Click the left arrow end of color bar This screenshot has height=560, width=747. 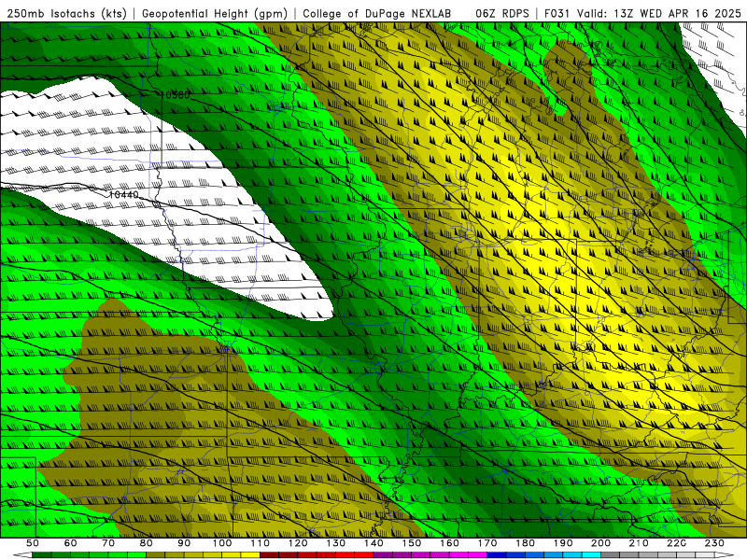[x=22, y=554]
